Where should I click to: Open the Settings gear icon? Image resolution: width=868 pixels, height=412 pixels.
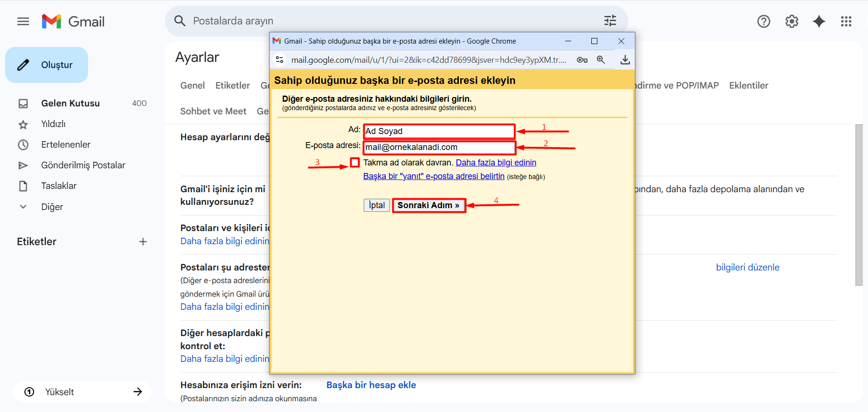click(792, 22)
